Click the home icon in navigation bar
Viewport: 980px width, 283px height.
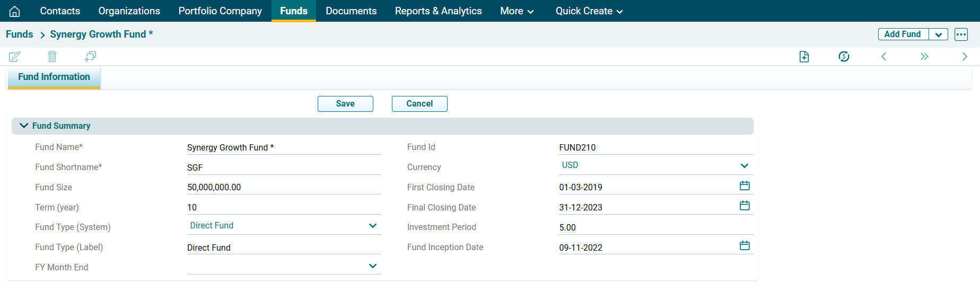coord(15,11)
